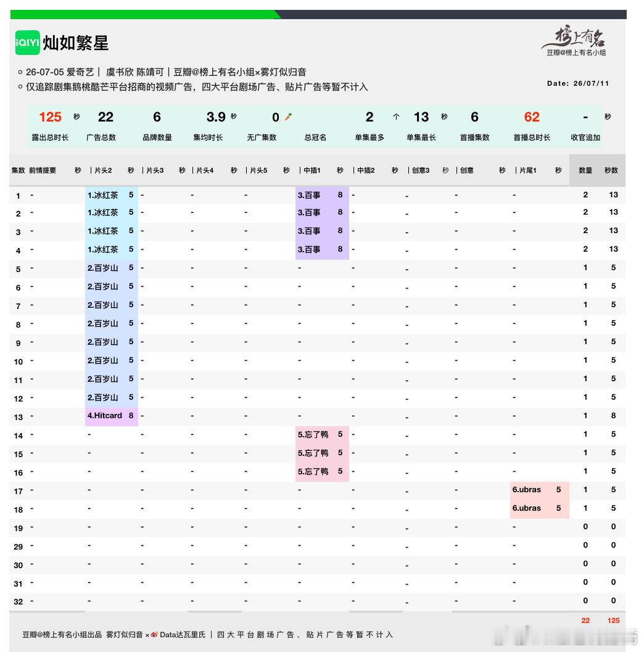Image resolution: width=644 pixels, height=652 pixels.
Task: Click the 集数 column header
Action: pos(19,170)
